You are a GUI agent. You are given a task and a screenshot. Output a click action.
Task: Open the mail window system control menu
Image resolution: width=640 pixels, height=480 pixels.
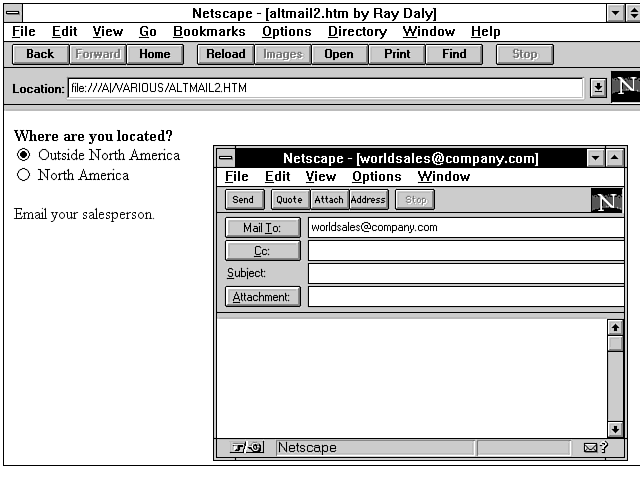pyautogui.click(x=226, y=158)
